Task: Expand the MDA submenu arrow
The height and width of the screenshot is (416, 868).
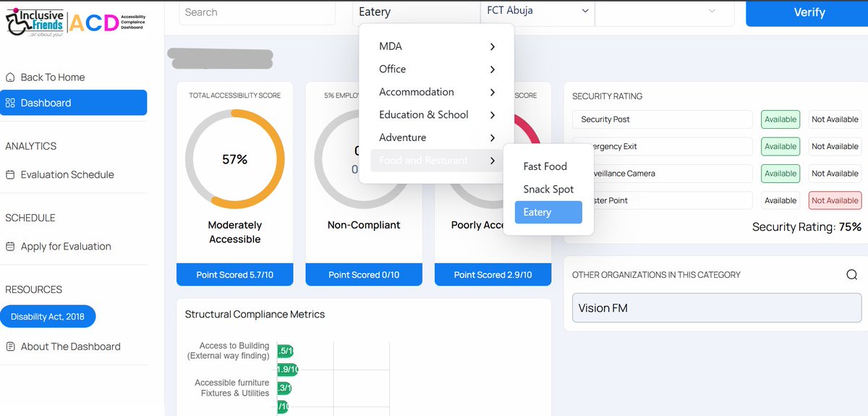Action: click(492, 46)
